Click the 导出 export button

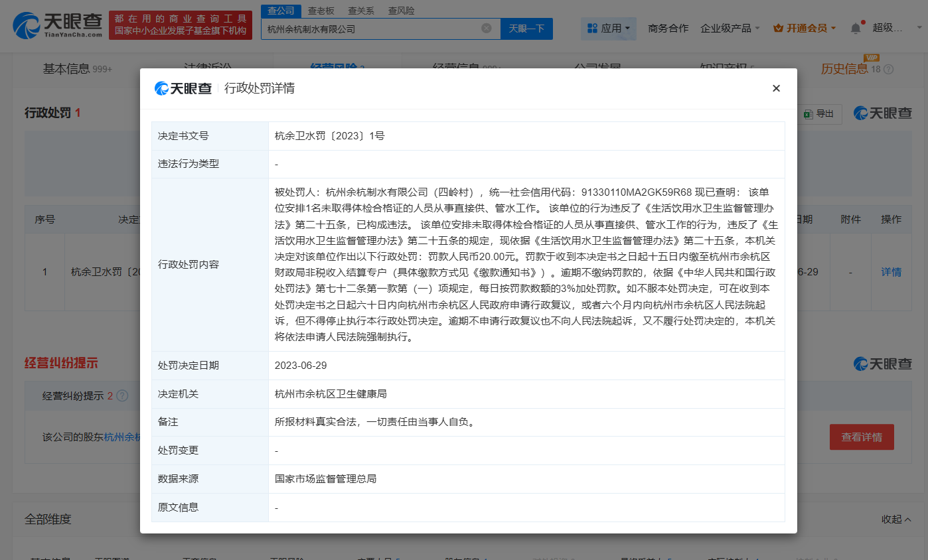click(x=819, y=114)
